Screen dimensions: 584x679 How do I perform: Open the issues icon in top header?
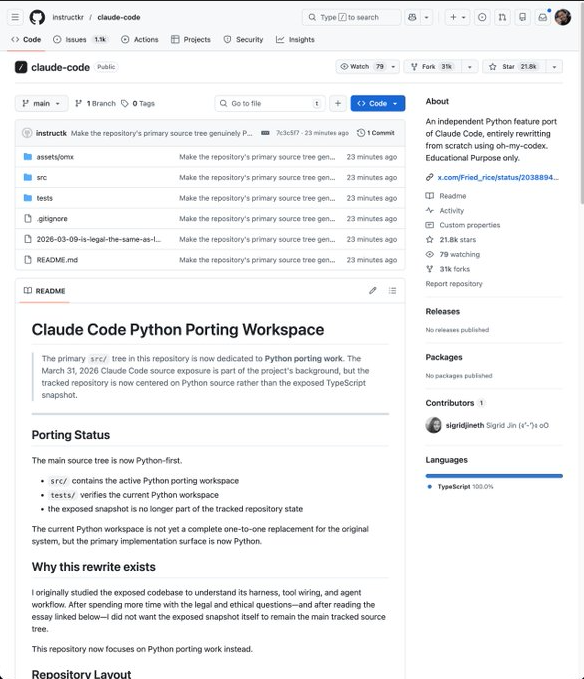482,17
